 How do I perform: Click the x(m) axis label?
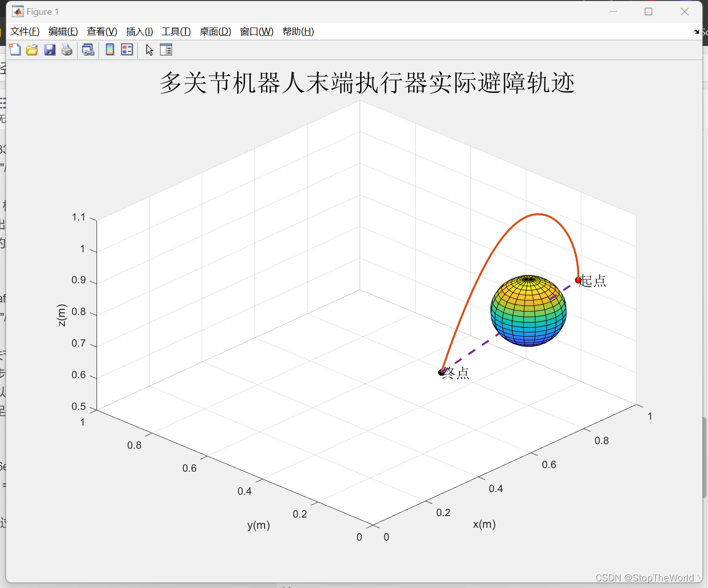pyautogui.click(x=484, y=524)
